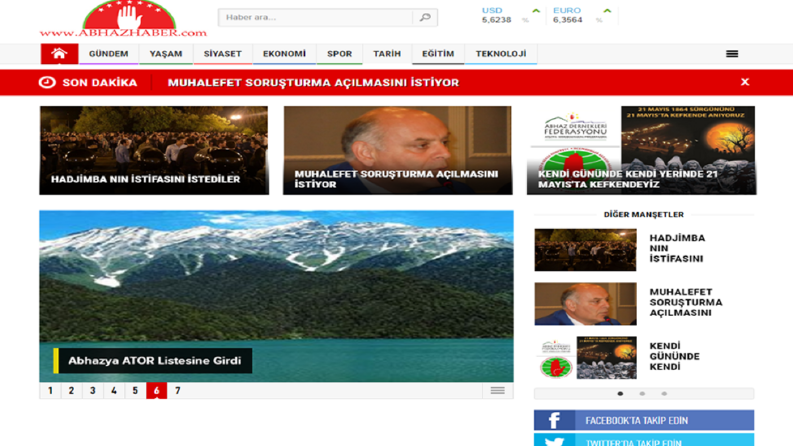Click the search magnifier icon
Screen dimensions: 793x446
coord(425,17)
